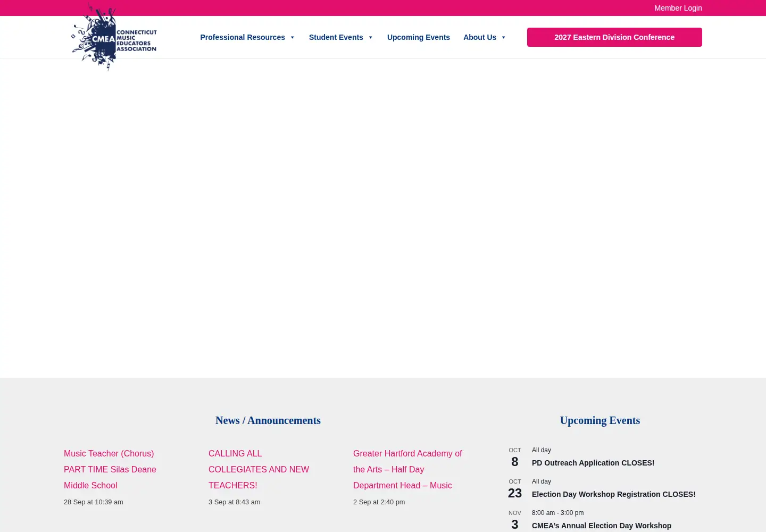
Task: Open the Professional Resources menu
Action: click(x=243, y=37)
